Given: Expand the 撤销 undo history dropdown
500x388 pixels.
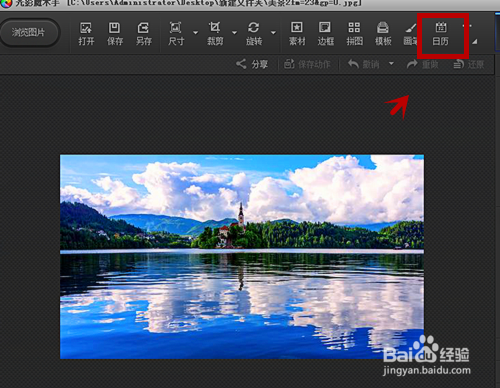Looking at the screenshot, I should 391,63.
